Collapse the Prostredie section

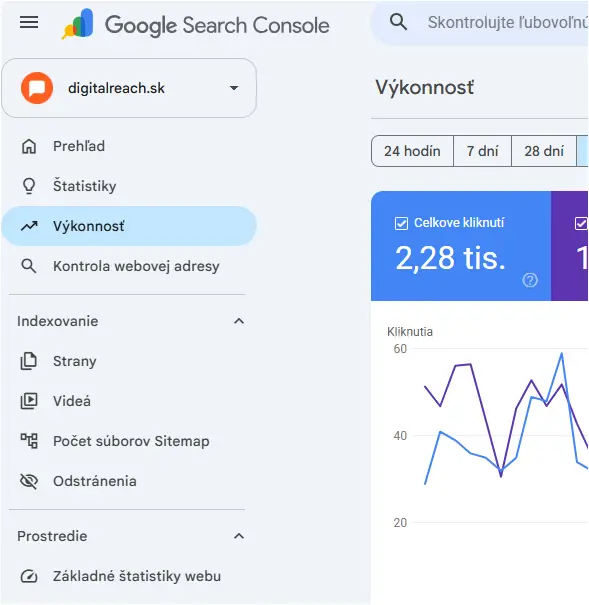point(239,536)
